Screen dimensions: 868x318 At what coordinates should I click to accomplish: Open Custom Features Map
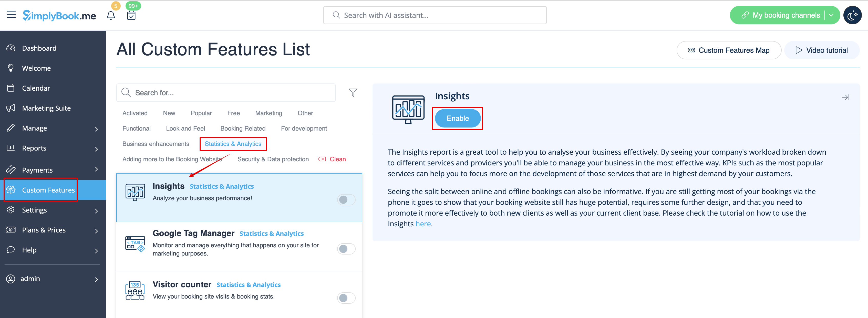click(x=729, y=50)
